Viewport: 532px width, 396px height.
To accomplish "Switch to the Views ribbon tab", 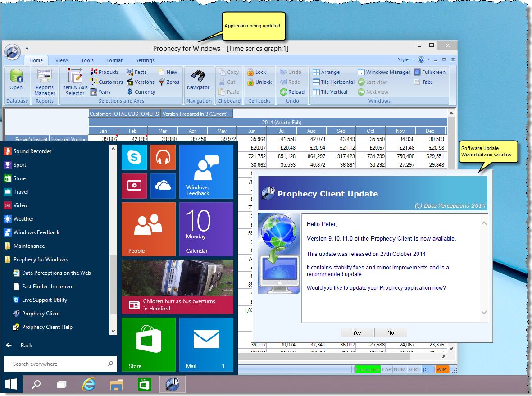I will coord(62,60).
